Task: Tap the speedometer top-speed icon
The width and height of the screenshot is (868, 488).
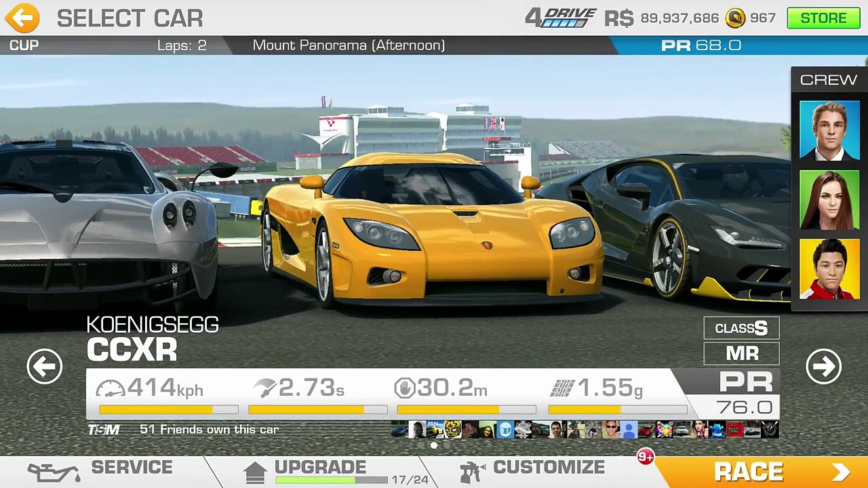Action: point(110,389)
